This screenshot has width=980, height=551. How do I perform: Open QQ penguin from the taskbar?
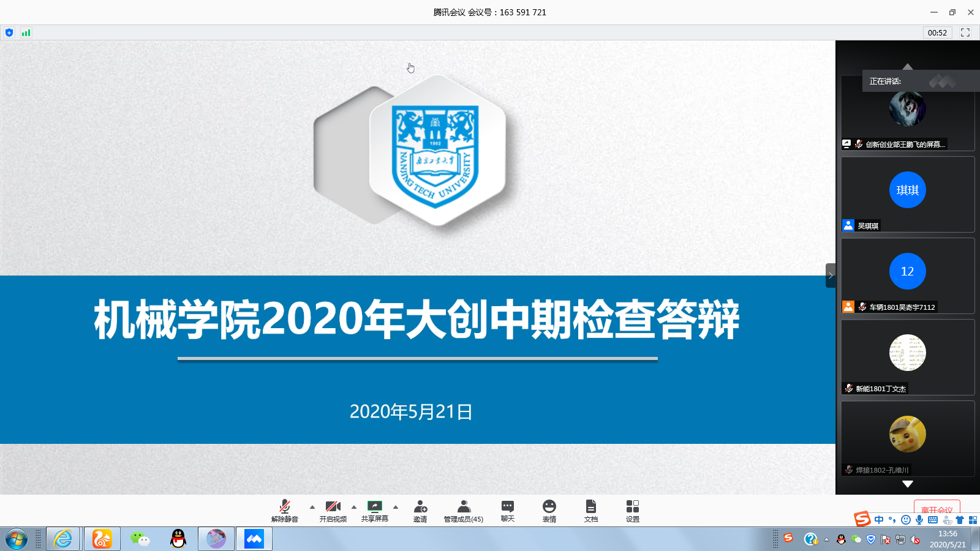pyautogui.click(x=178, y=539)
